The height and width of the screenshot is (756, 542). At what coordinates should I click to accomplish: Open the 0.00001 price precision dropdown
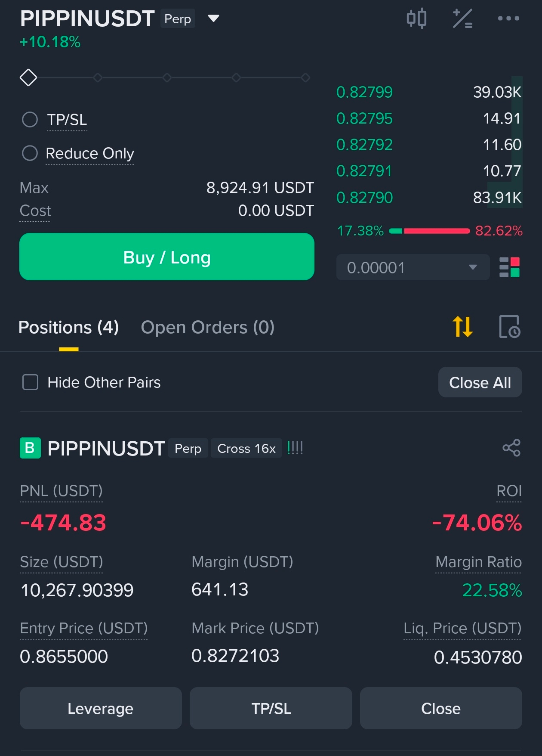pyautogui.click(x=413, y=267)
